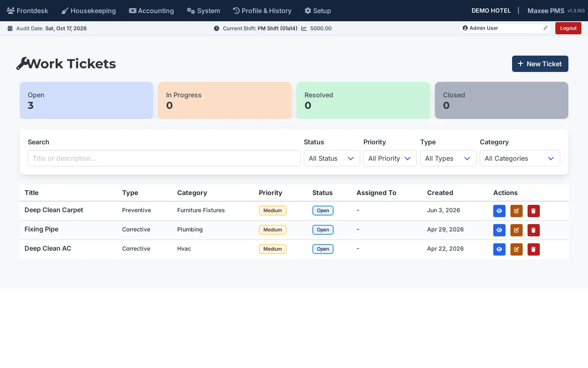Open the Type filter dropdown
Screen dimensions: 588x368
pos(448,158)
